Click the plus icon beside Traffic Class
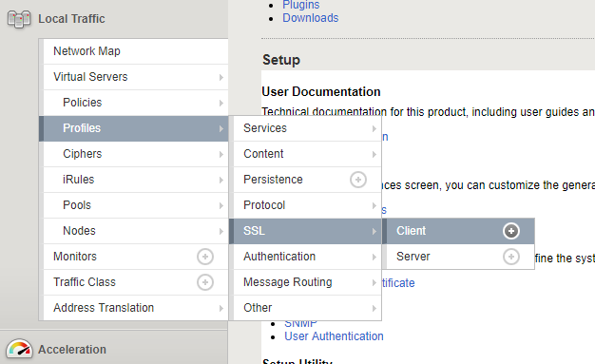The width and height of the screenshot is (595, 364). (205, 282)
